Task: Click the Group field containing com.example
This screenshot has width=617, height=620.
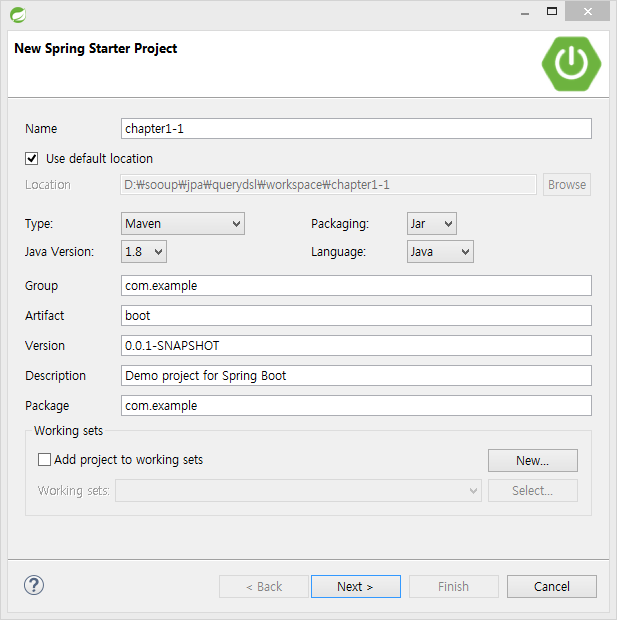Action: pos(356,285)
